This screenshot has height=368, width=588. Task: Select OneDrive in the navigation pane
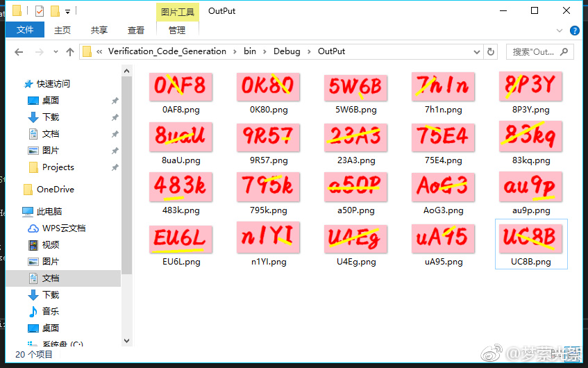click(x=55, y=190)
